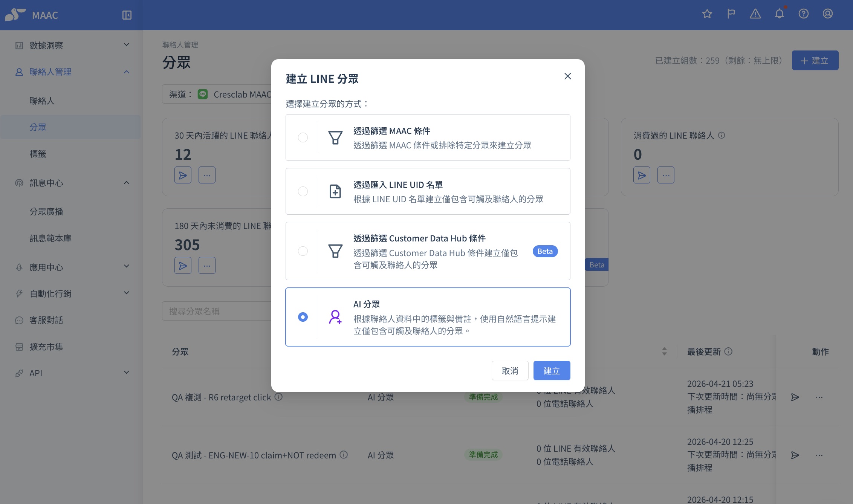Click 2026-04-21 05:23 timestamp
The width and height of the screenshot is (853, 504).
tap(720, 383)
